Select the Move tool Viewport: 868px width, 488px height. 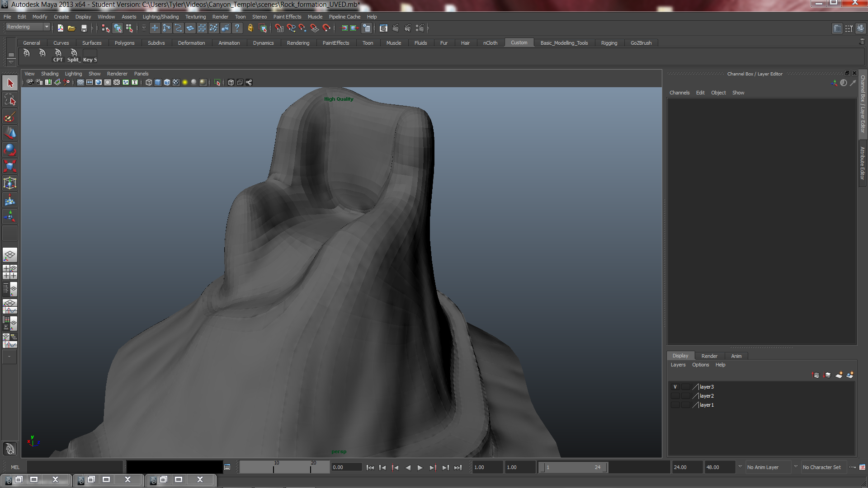10,133
